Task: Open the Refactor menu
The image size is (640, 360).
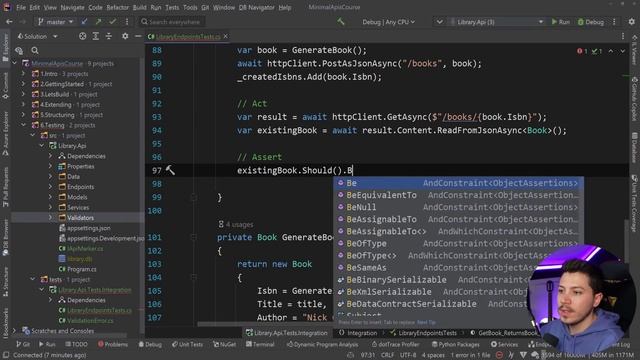Action: 118,7
